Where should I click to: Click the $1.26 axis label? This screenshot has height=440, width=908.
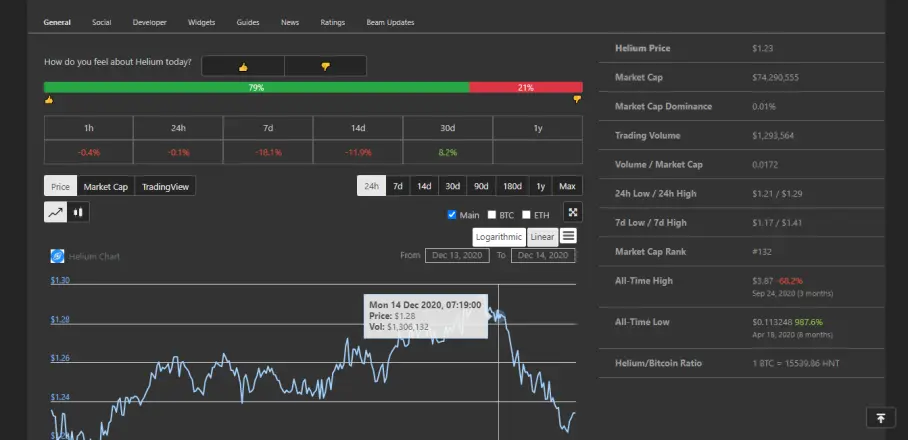[x=60, y=358]
